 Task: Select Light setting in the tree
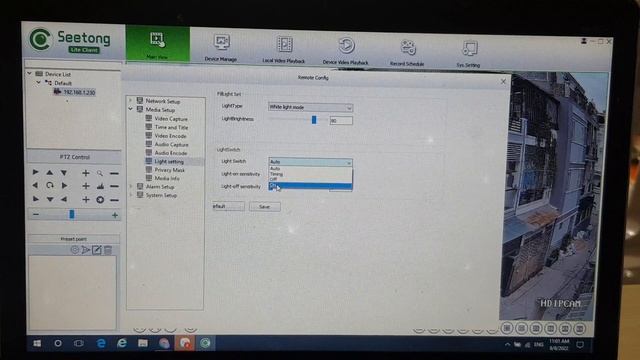tap(169, 162)
